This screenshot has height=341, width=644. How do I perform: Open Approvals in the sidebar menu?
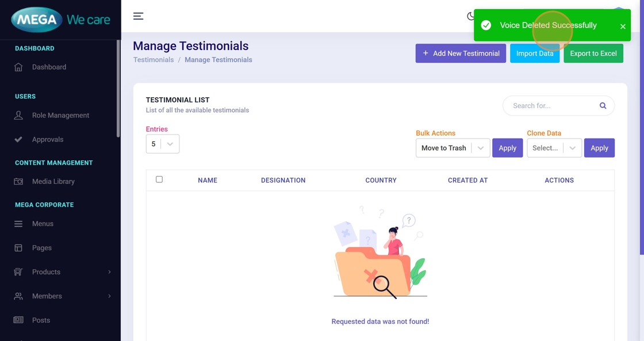pyautogui.click(x=48, y=140)
